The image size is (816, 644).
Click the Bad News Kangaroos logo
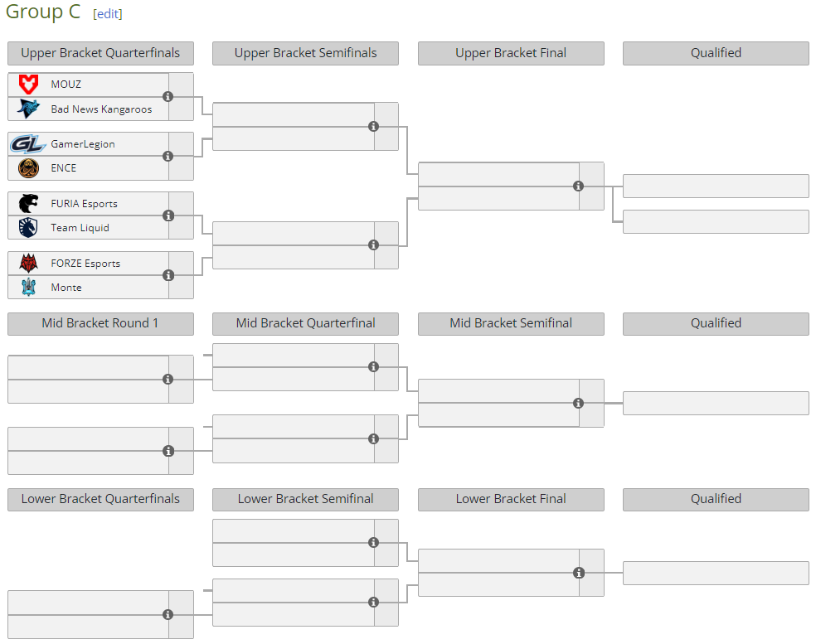click(28, 109)
